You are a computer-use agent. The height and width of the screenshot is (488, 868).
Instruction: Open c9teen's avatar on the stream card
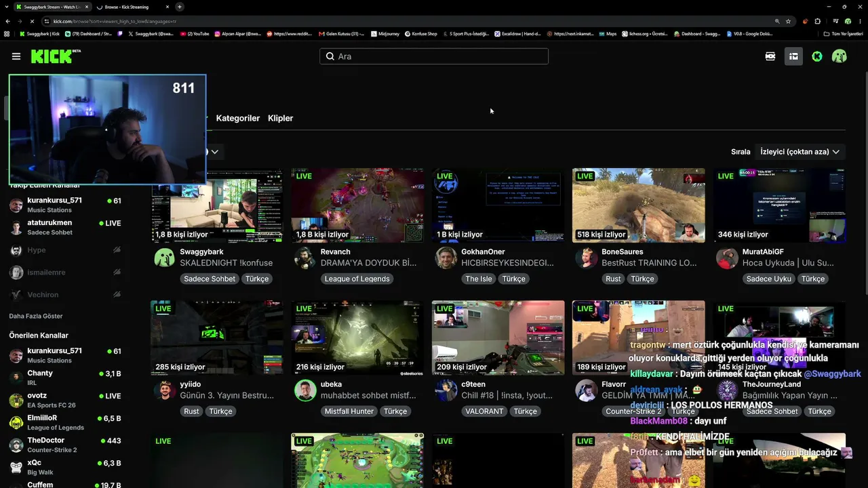pyautogui.click(x=446, y=390)
